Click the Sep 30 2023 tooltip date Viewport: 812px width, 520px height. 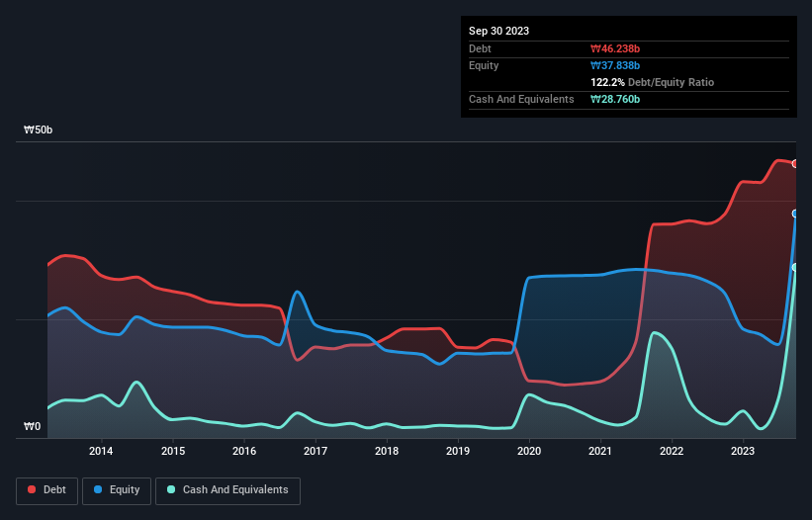498,31
